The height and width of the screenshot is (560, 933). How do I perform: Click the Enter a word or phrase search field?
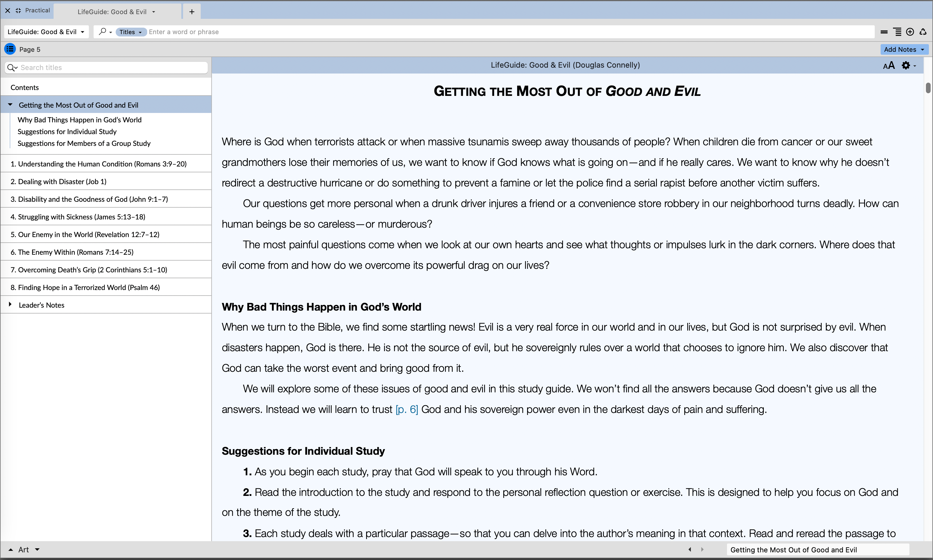click(x=510, y=32)
